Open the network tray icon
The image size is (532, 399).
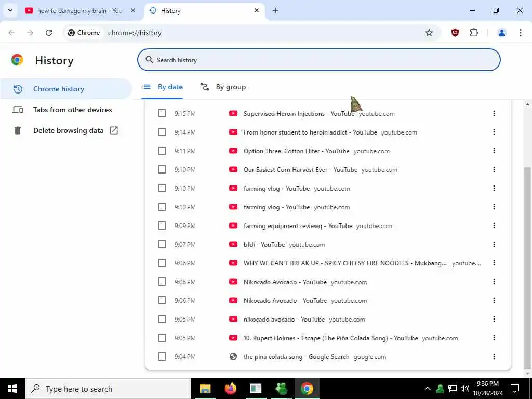pyautogui.click(x=453, y=389)
